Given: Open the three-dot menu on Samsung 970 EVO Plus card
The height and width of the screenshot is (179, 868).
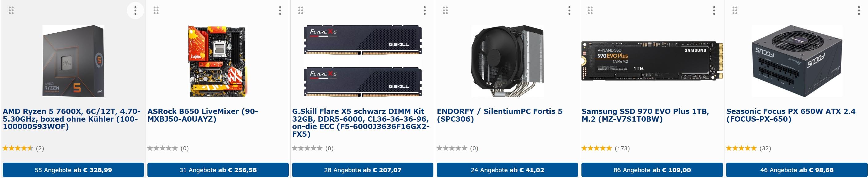Looking at the screenshot, I should coord(714,10).
